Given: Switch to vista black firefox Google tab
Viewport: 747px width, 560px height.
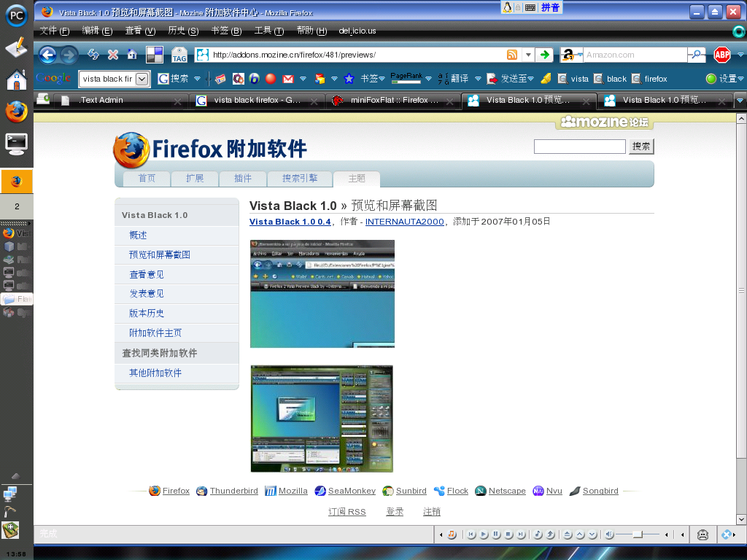Looking at the screenshot, I should click(x=257, y=101).
